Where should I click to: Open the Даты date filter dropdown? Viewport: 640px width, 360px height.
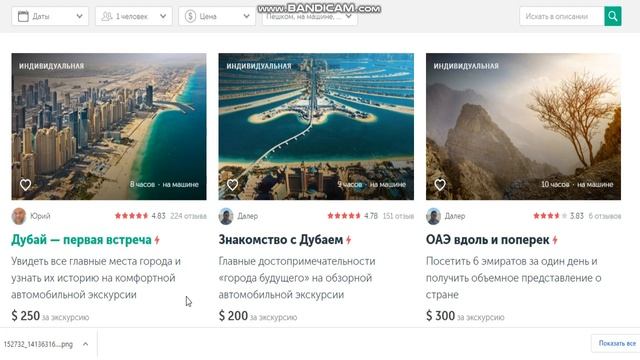tap(50, 16)
